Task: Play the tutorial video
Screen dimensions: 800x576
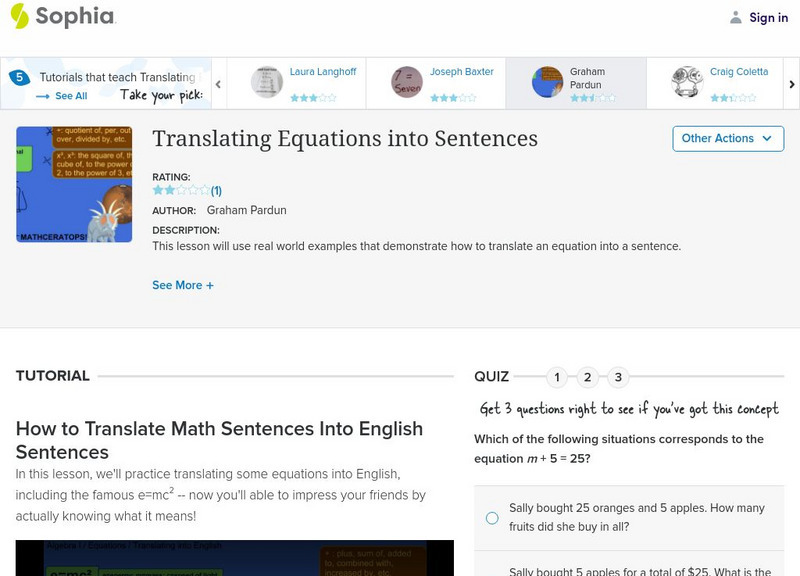Action: pos(234,558)
